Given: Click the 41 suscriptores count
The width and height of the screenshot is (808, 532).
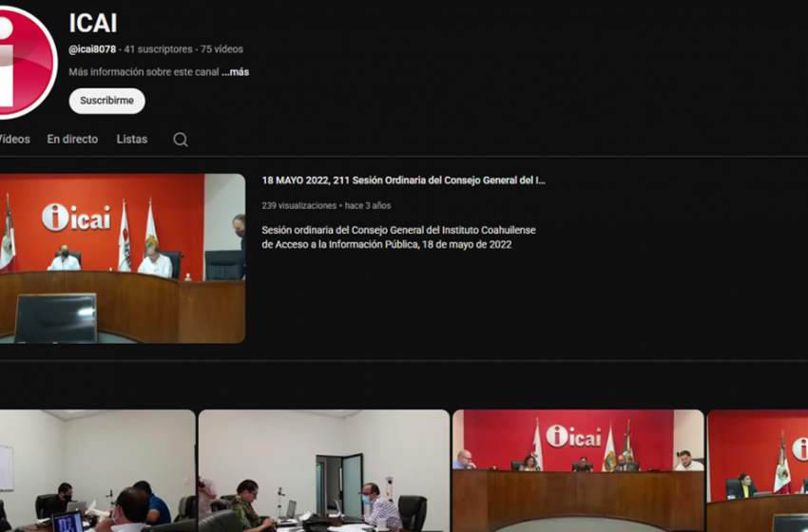Looking at the screenshot, I should click(159, 49).
